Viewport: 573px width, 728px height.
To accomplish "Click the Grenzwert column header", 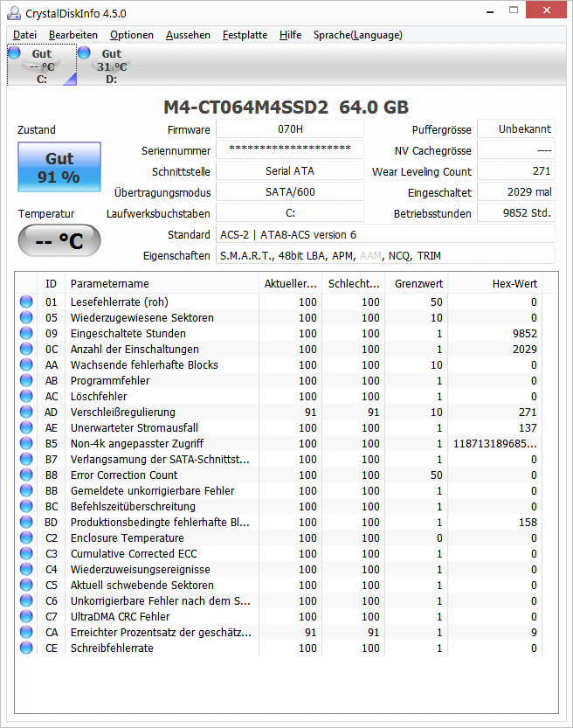I will [417, 284].
